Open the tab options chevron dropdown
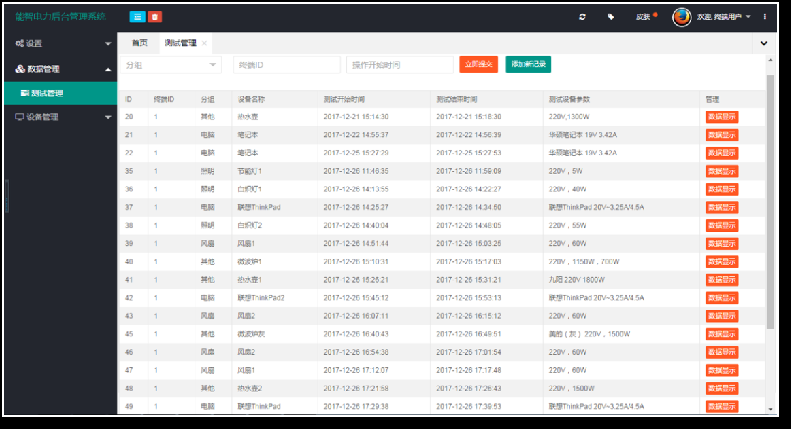Viewport: 791px width, 429px height. point(764,43)
